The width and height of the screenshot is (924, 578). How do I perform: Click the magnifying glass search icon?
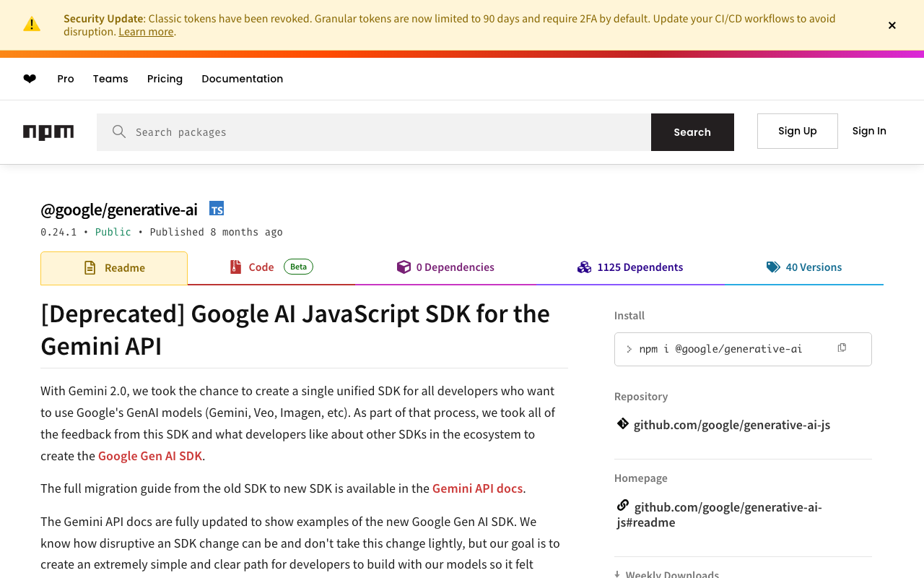point(119,131)
